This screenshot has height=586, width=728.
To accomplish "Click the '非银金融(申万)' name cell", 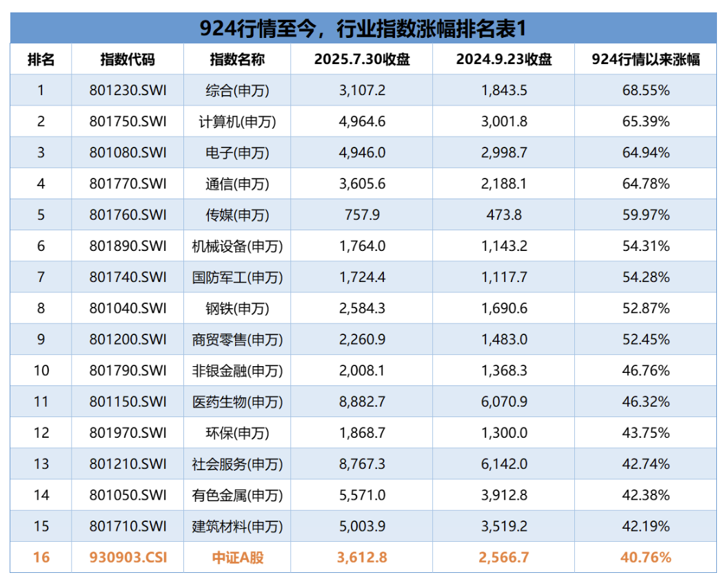I will (x=237, y=370).
